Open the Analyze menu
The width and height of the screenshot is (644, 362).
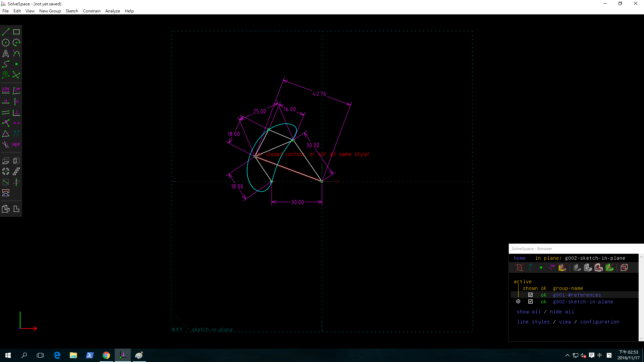click(x=112, y=11)
